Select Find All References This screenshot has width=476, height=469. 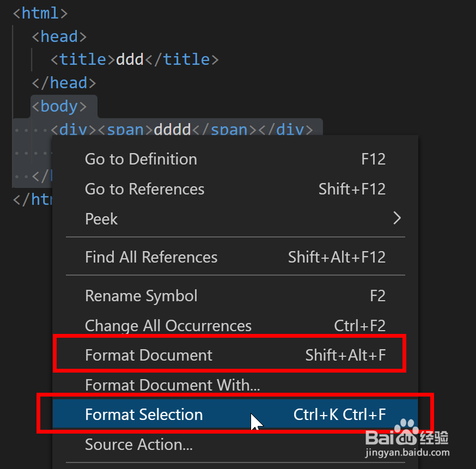(235, 257)
